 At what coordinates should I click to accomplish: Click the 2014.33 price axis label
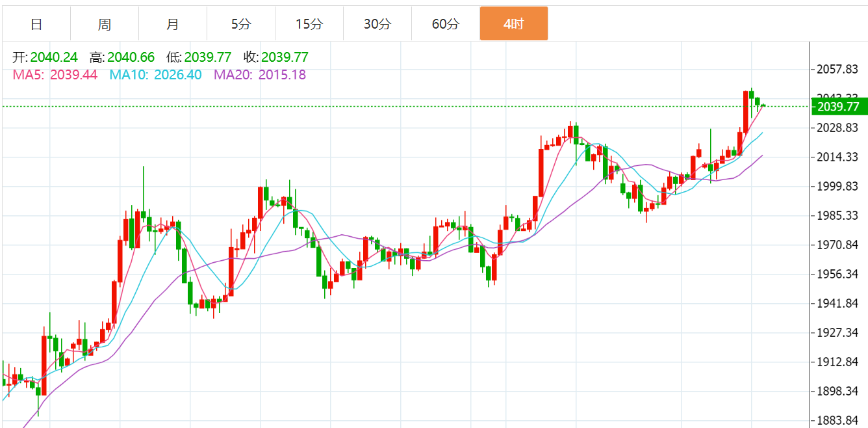pyautogui.click(x=839, y=157)
